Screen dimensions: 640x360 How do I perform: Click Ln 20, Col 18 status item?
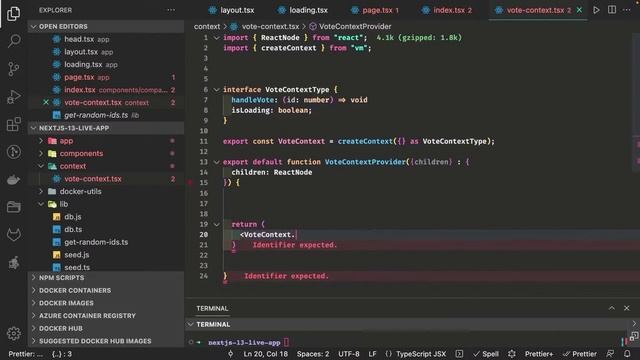[x=266, y=354]
